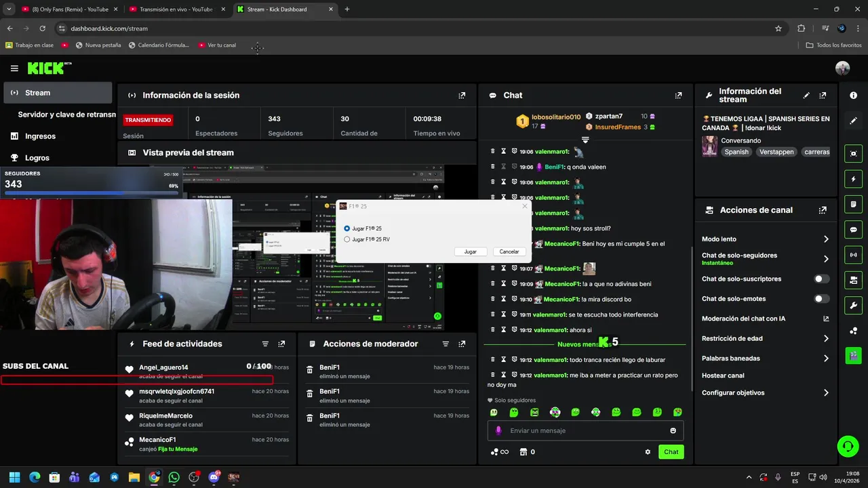
Task: Pop out the Información del stream panel
Action: (x=823, y=96)
